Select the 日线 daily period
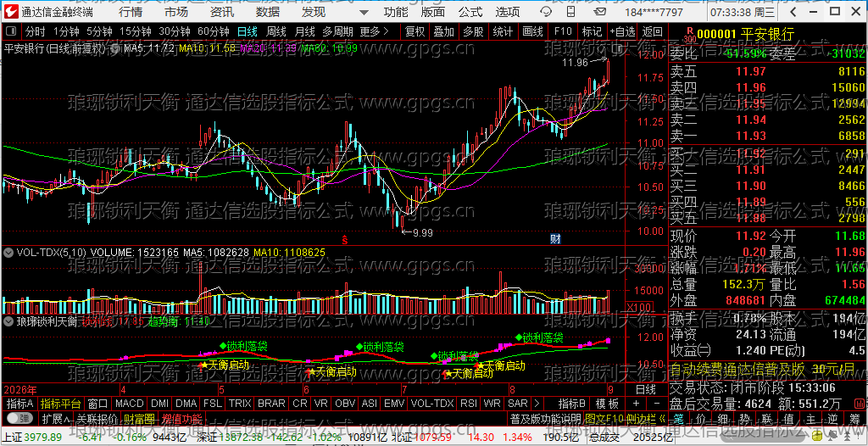The height and width of the screenshot is (446, 868). 247,31
